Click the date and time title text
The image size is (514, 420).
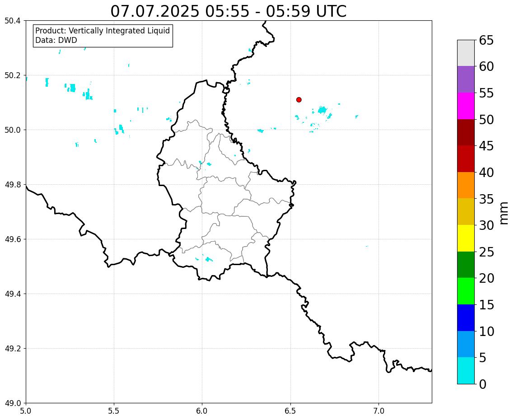click(x=229, y=11)
